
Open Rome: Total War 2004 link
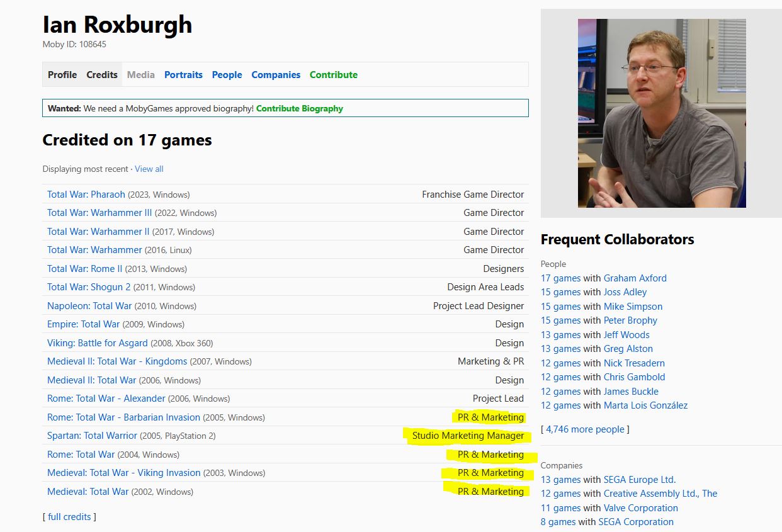coord(81,455)
